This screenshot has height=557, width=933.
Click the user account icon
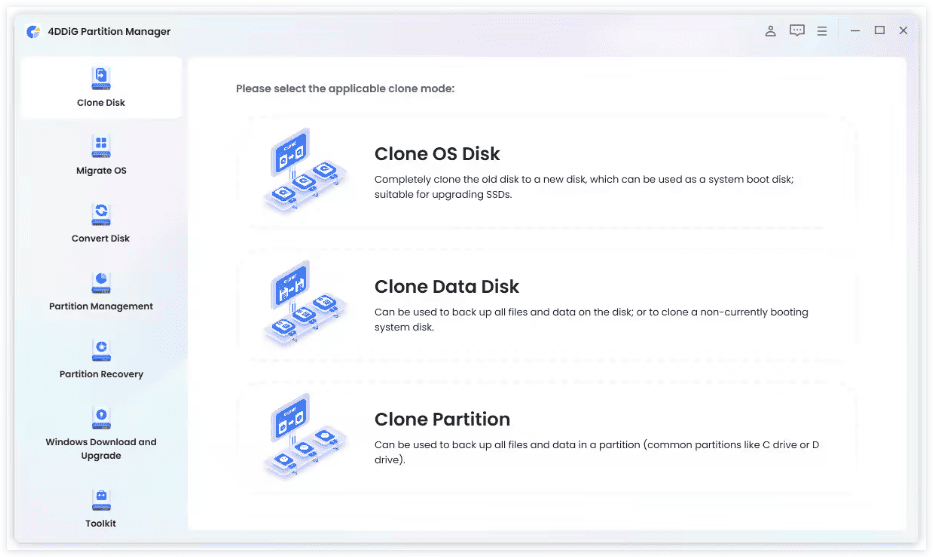(770, 31)
